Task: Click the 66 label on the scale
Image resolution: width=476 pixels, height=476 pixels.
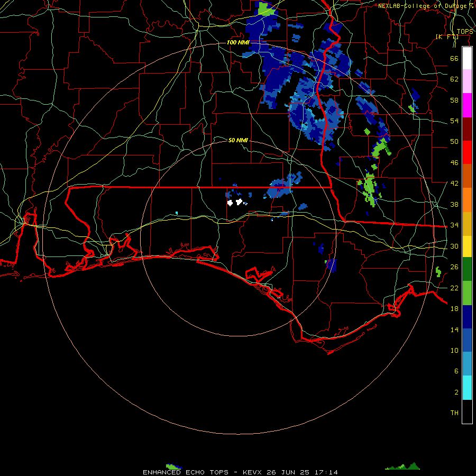Action: [454, 58]
